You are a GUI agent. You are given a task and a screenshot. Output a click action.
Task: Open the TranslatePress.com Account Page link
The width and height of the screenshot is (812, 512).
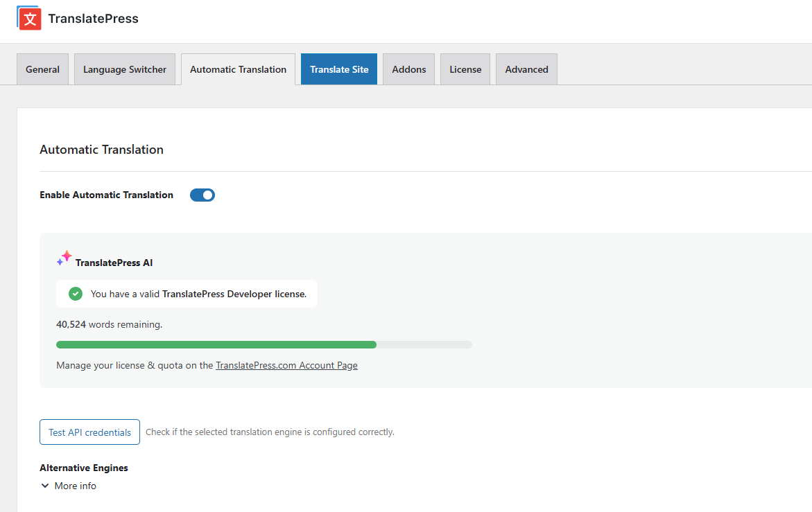tap(286, 365)
